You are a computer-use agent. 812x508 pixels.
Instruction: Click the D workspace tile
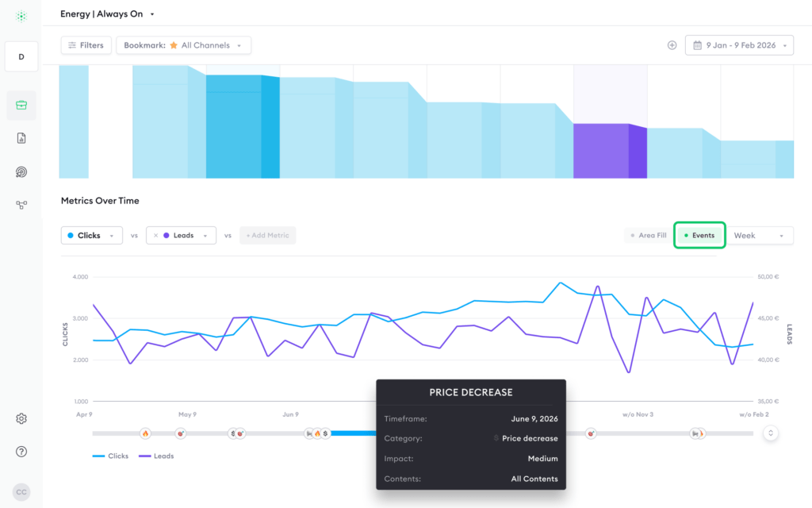[x=21, y=56]
